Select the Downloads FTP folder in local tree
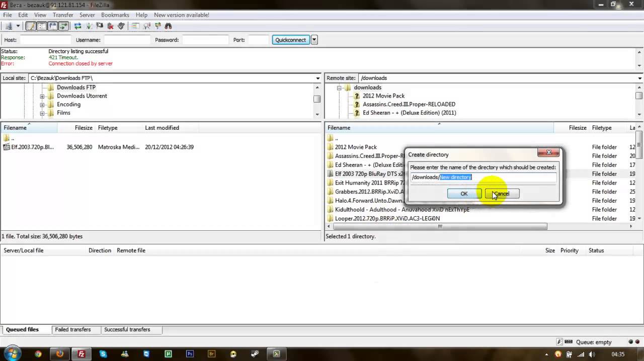 click(76, 87)
